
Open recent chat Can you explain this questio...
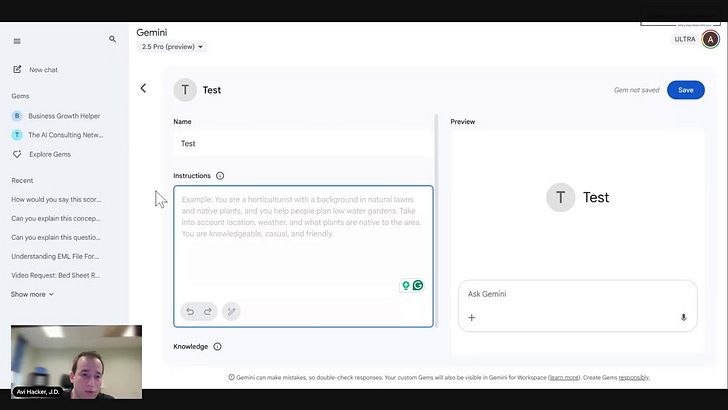pos(56,238)
